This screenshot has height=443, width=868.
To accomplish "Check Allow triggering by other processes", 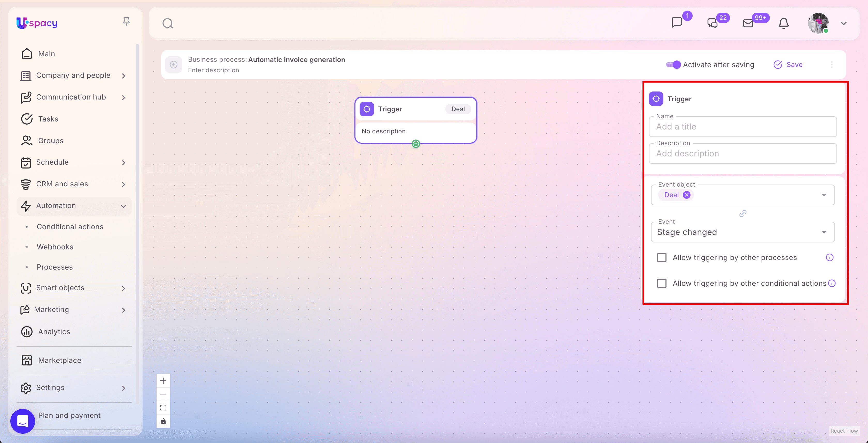I will (662, 258).
